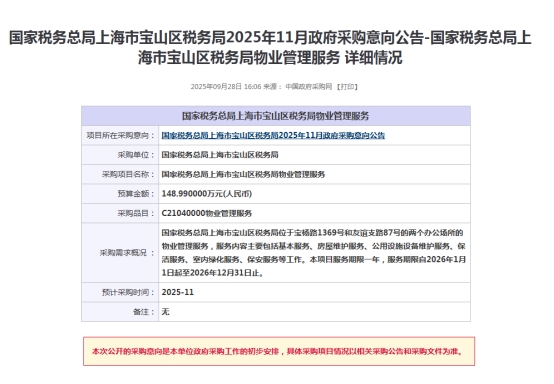Click the 采购单位 row label
Screen dimensions: 554x384
(x=136, y=155)
